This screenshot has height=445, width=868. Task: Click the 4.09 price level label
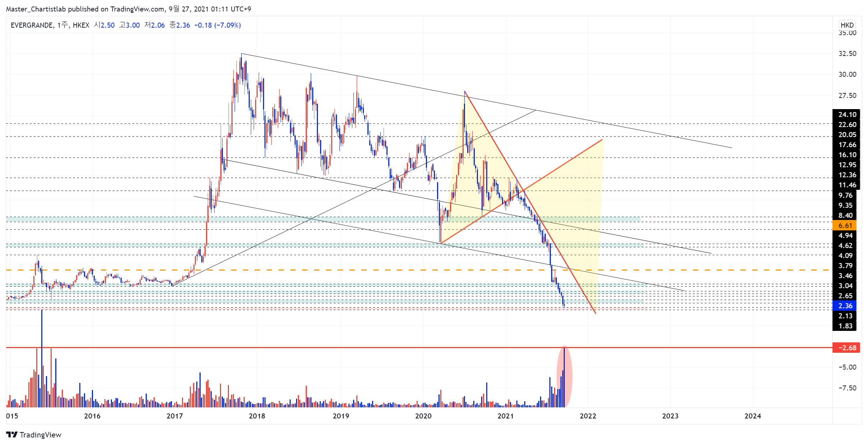(x=844, y=256)
